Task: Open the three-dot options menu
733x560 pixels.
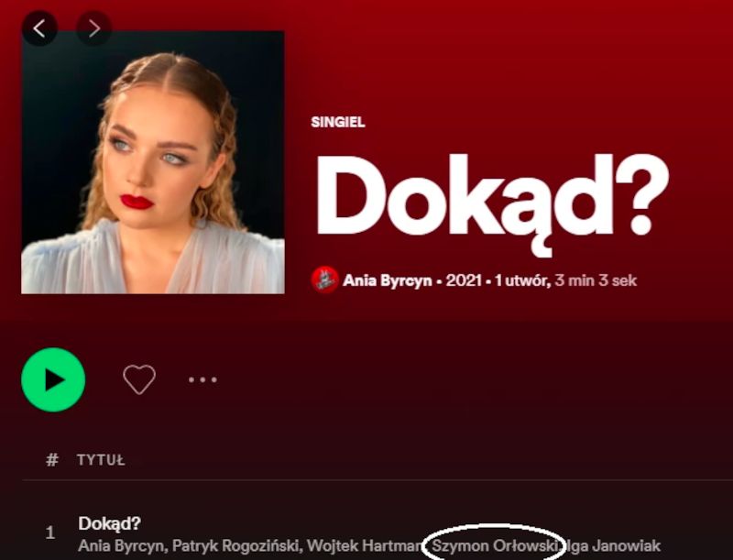Action: [x=202, y=379]
